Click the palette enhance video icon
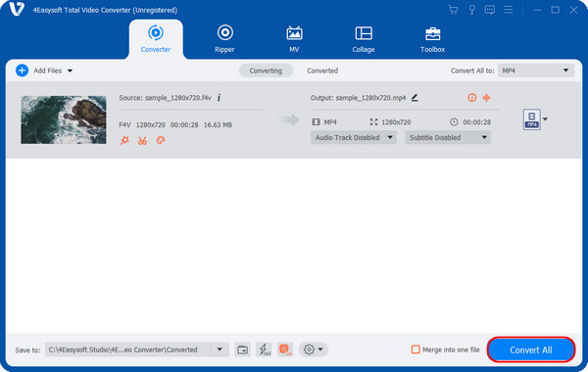Viewport: 588px width, 372px height. pos(161,141)
